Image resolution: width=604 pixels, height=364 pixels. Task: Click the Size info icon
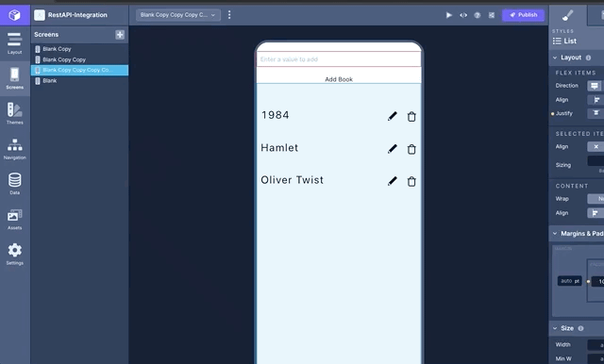click(x=580, y=328)
